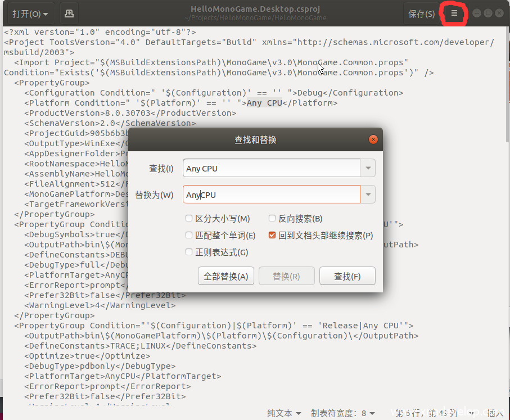Save the file with 保存 button
Image resolution: width=510 pixels, height=420 pixels.
click(x=421, y=13)
